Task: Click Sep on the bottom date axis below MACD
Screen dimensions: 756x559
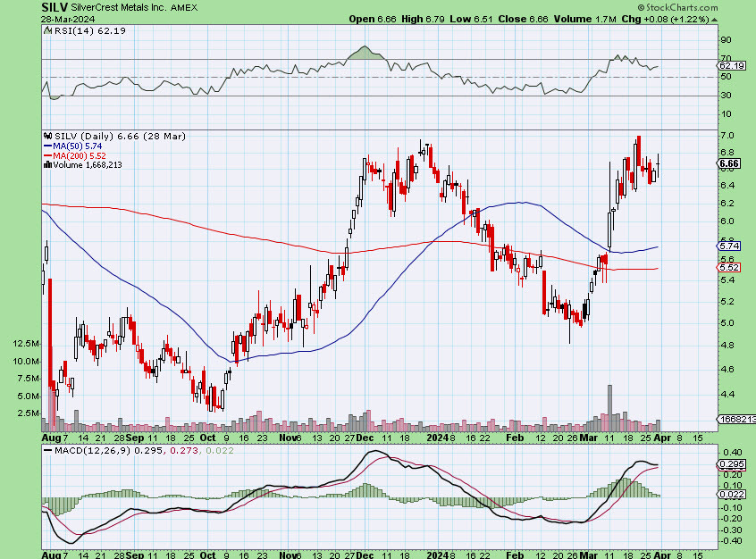Action: (x=135, y=555)
